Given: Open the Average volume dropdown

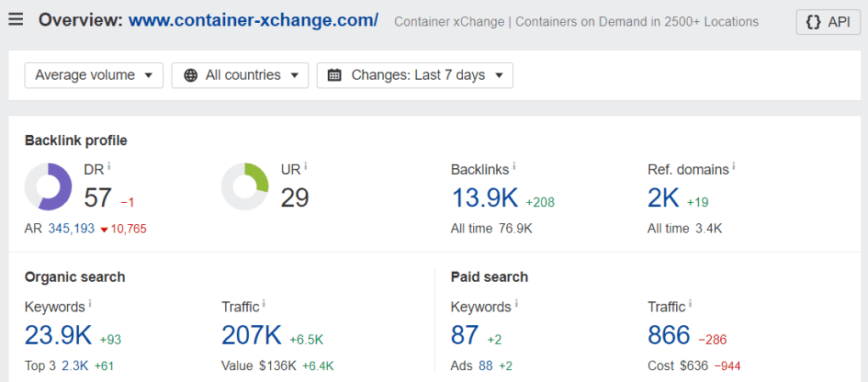Looking at the screenshot, I should point(94,75).
